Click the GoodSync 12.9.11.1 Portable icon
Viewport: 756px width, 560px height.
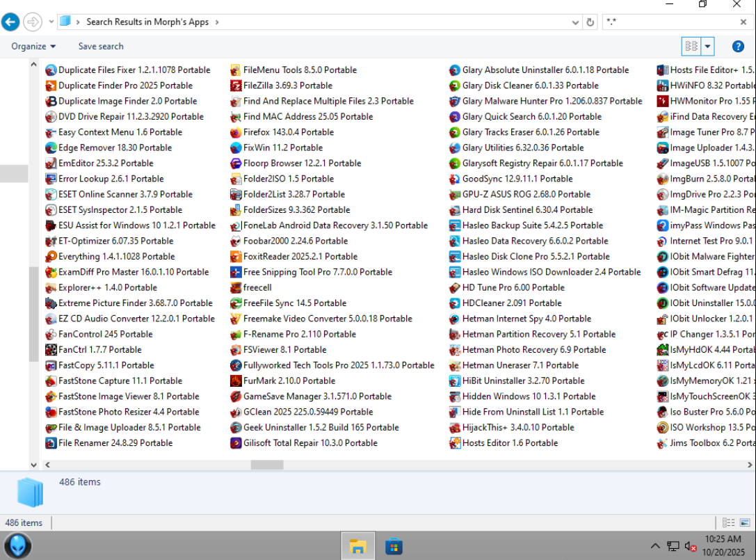click(455, 179)
